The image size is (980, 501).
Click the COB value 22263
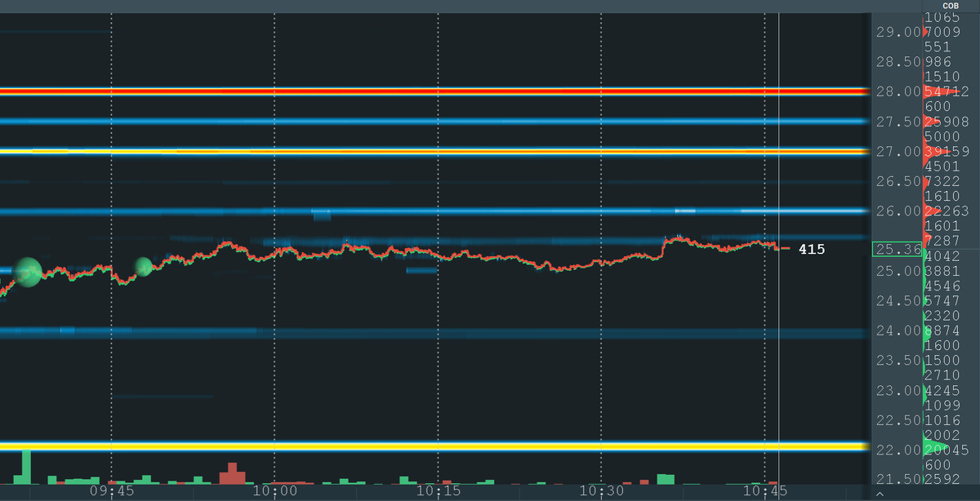click(x=947, y=211)
